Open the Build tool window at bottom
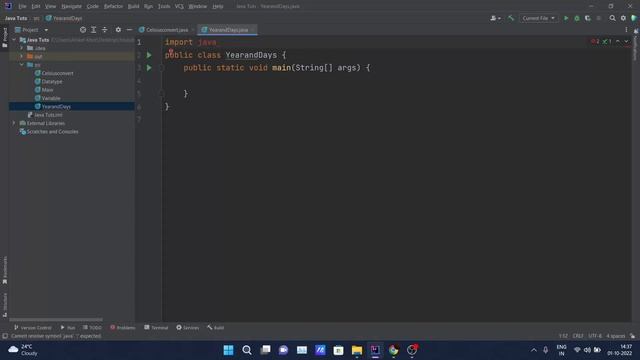The image size is (640, 360). point(216,328)
